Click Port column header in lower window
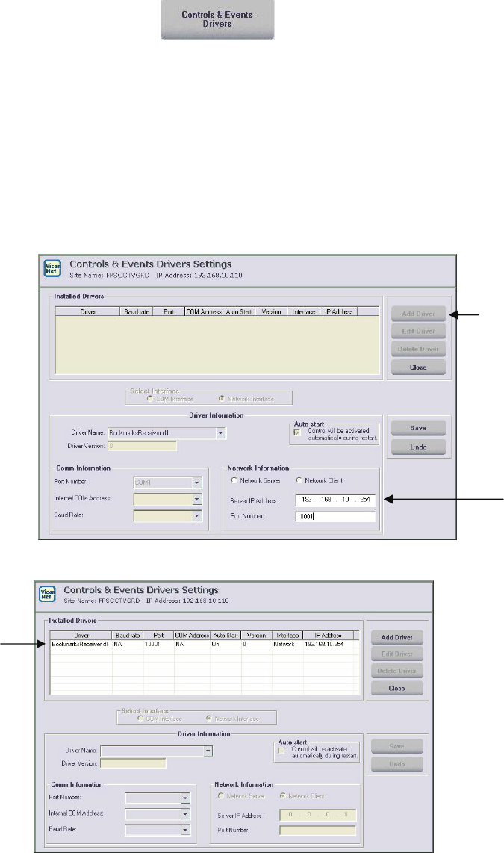 (159, 636)
